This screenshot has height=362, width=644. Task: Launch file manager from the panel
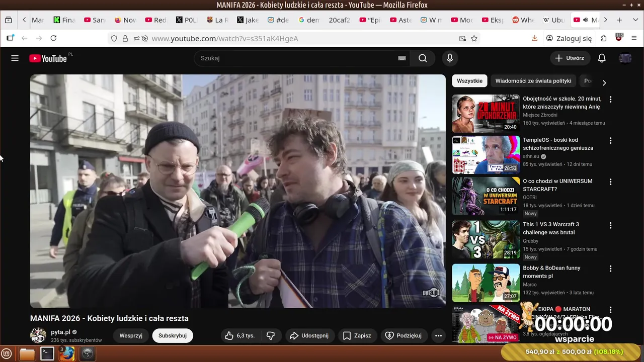(x=27, y=354)
